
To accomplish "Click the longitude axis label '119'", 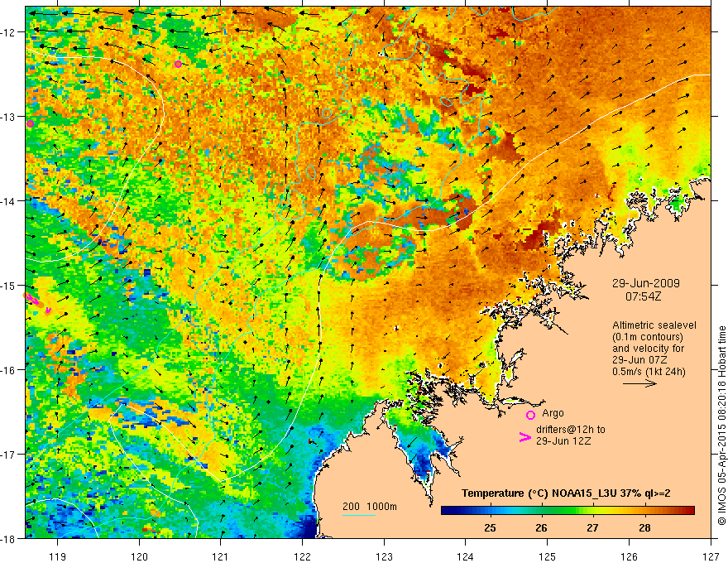I will click(x=58, y=556).
